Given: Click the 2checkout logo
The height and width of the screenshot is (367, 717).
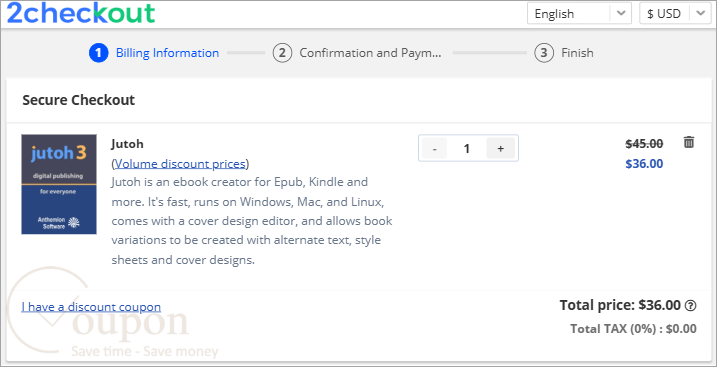Looking at the screenshot, I should [81, 13].
